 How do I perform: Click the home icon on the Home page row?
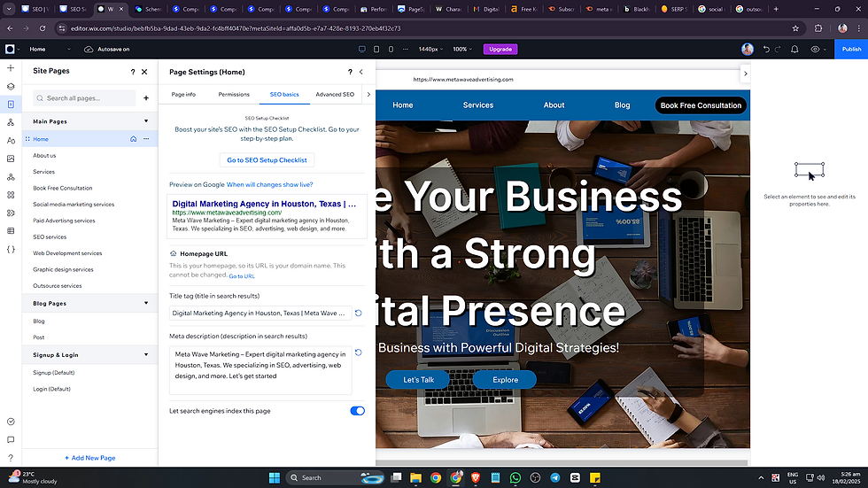[134, 139]
